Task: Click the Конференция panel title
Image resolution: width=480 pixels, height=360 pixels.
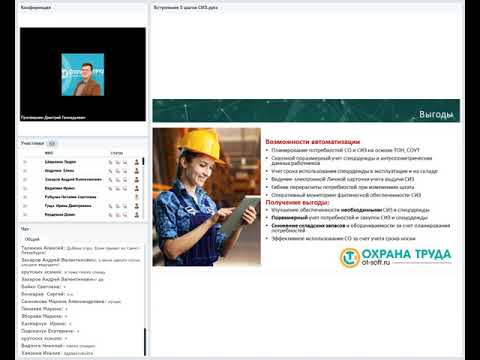Action: coord(36,7)
